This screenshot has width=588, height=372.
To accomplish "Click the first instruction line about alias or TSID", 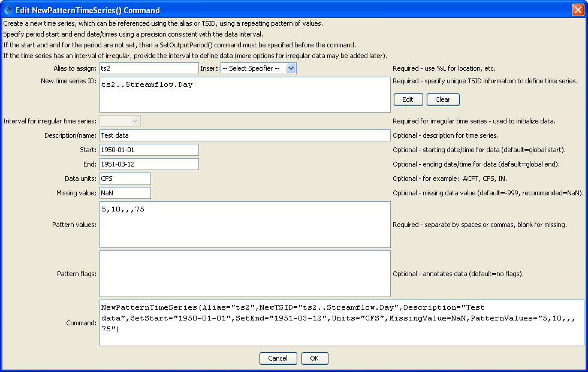I will (163, 23).
